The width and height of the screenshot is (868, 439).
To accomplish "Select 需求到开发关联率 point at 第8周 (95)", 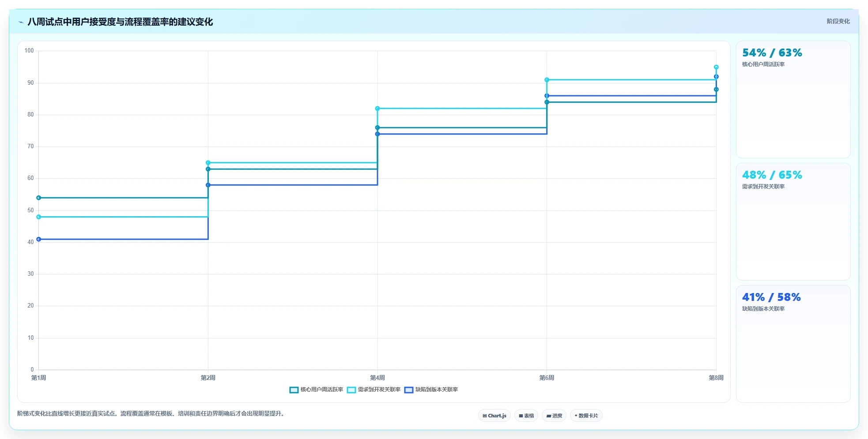I will pyautogui.click(x=716, y=67).
